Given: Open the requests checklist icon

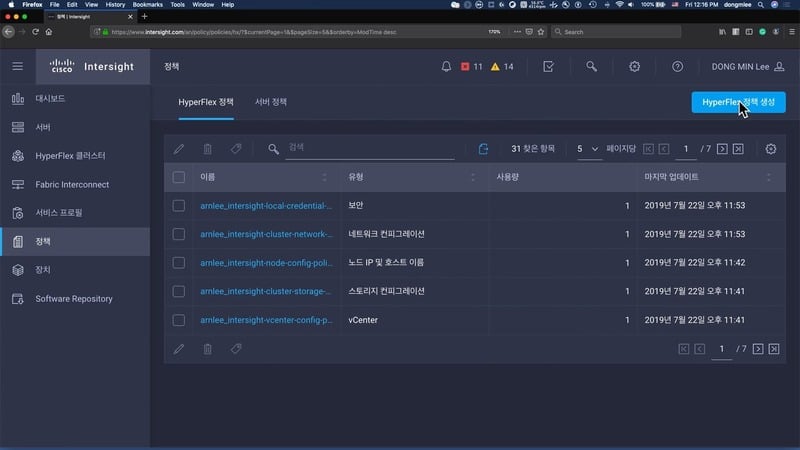Looking at the screenshot, I should click(x=548, y=66).
